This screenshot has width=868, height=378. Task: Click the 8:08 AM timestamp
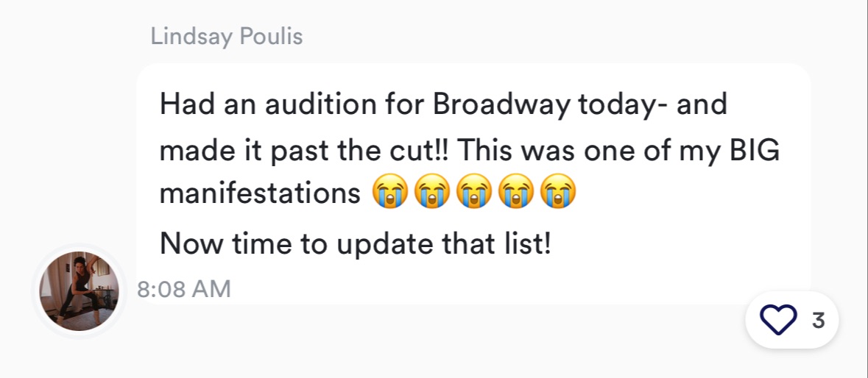[184, 289]
